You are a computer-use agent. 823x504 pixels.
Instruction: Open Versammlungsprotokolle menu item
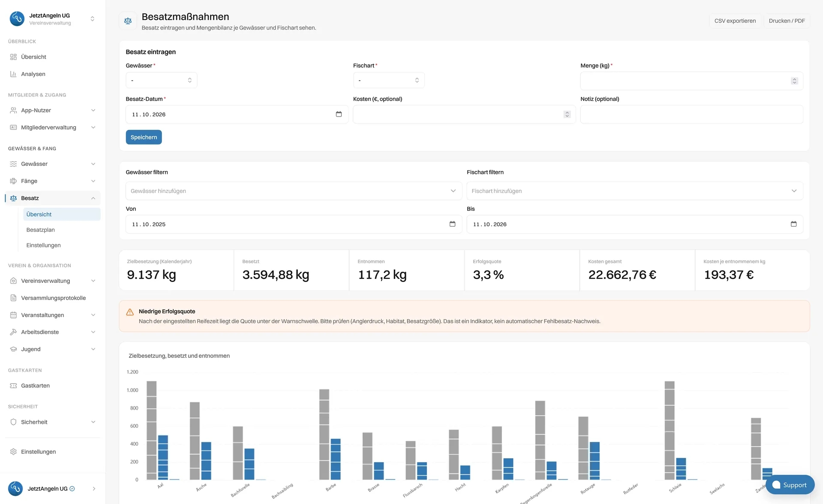(53, 298)
